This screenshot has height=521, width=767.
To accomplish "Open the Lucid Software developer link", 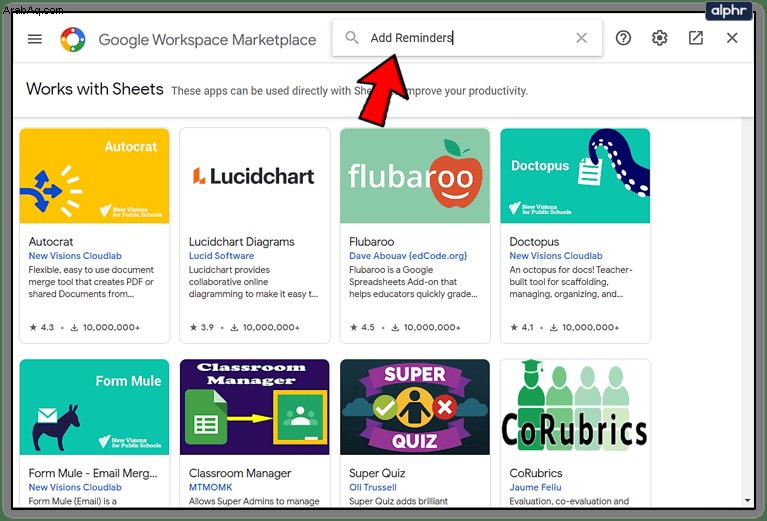I will click(222, 255).
